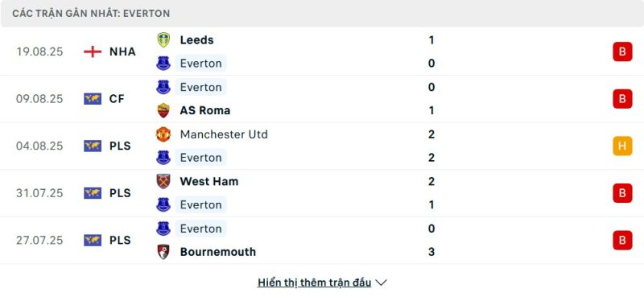Screen dimensions: 644x301
Task: Open the Leeds team name link
Action: tap(196, 39)
